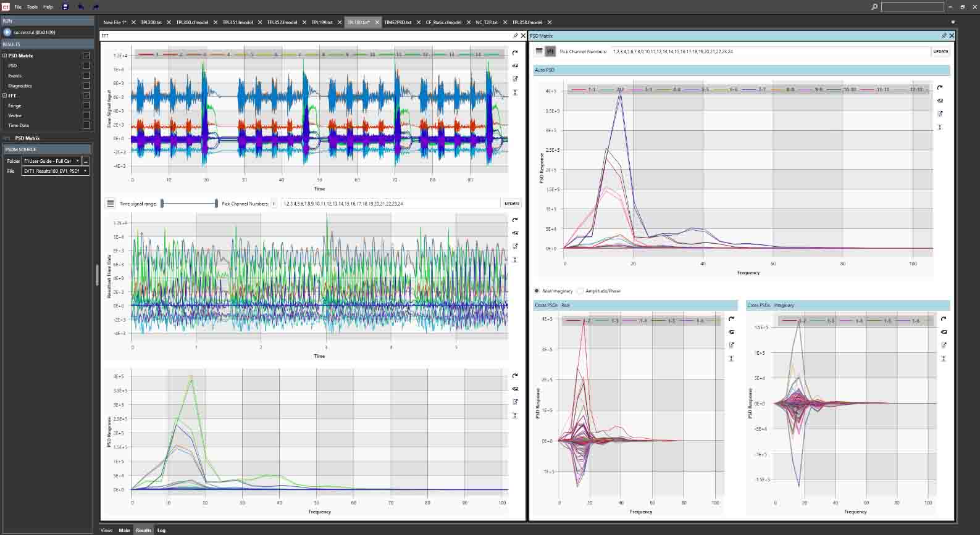Image resolution: width=980 pixels, height=535 pixels.
Task: Pin the PSD Matrix panel
Action: click(x=944, y=36)
